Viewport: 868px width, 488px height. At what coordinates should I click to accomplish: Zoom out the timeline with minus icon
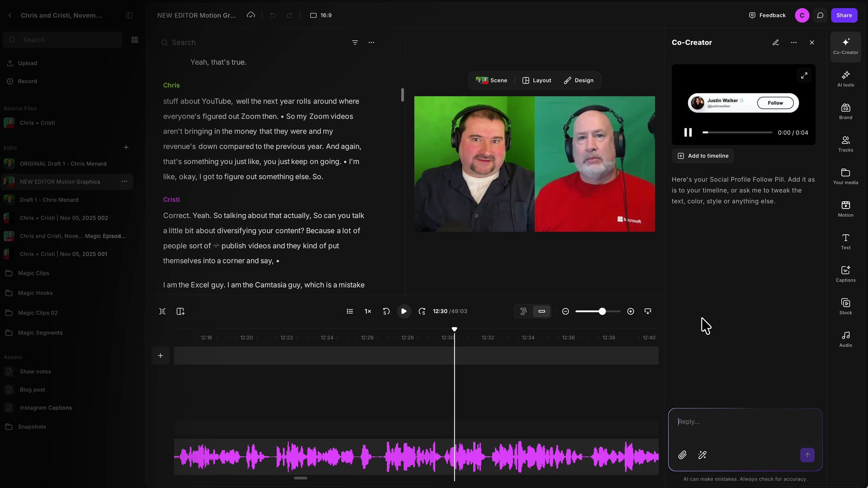click(x=566, y=311)
